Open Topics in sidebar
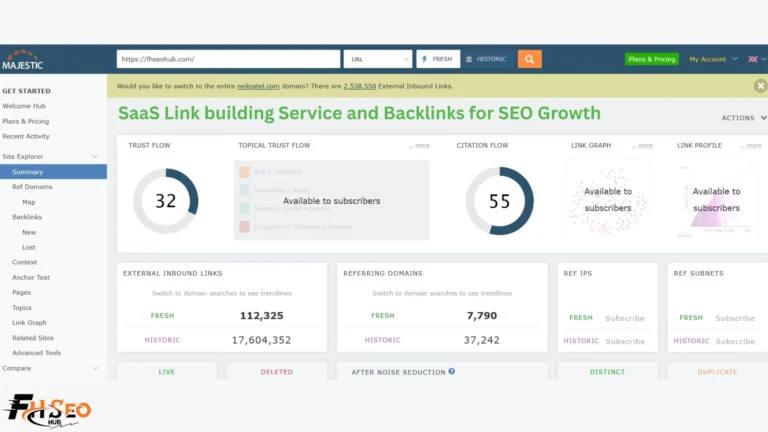The width and height of the screenshot is (768, 432). tap(22, 308)
